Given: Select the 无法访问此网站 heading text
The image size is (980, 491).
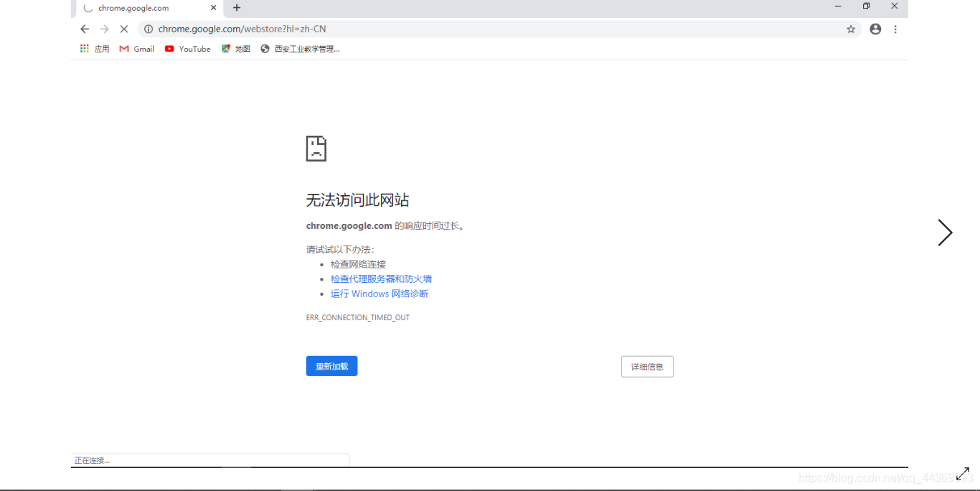Looking at the screenshot, I should [357, 200].
